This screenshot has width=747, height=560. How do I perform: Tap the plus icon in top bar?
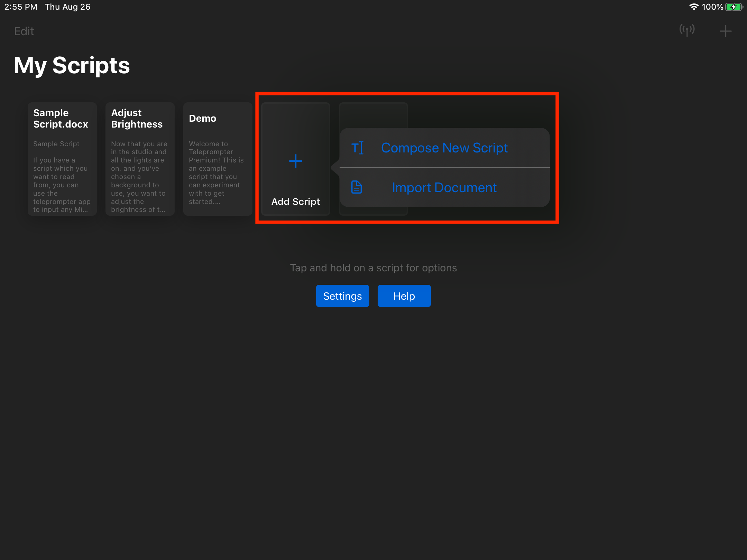725,31
